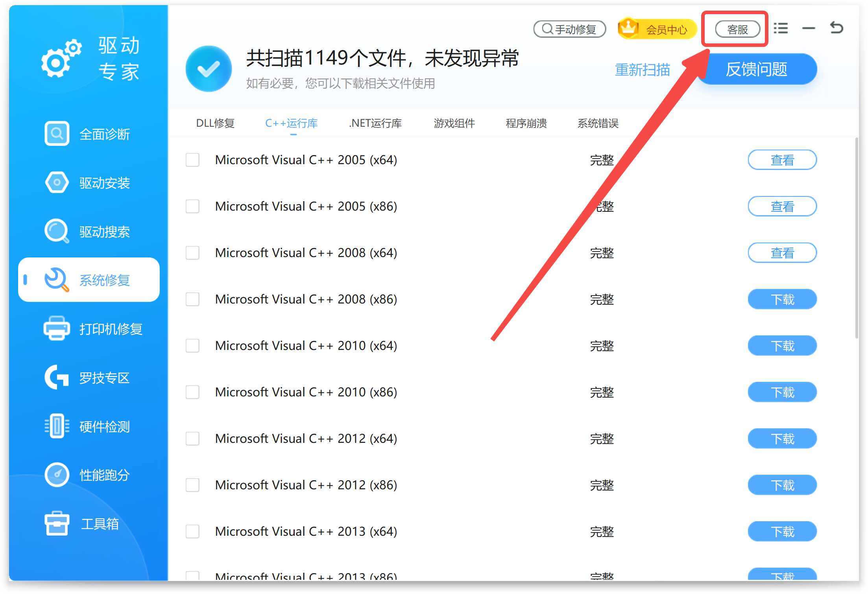Open the 罗技专区 Logitech icon
The width and height of the screenshot is (868, 594).
pos(57,377)
